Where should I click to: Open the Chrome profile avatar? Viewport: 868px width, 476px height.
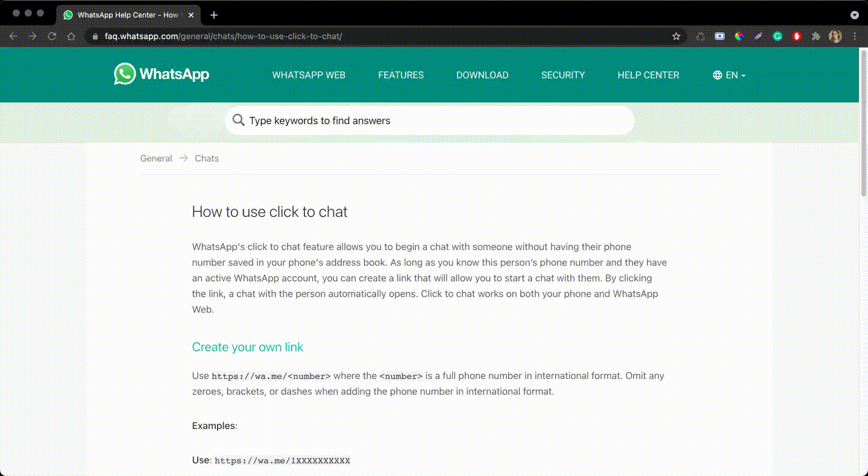click(835, 36)
